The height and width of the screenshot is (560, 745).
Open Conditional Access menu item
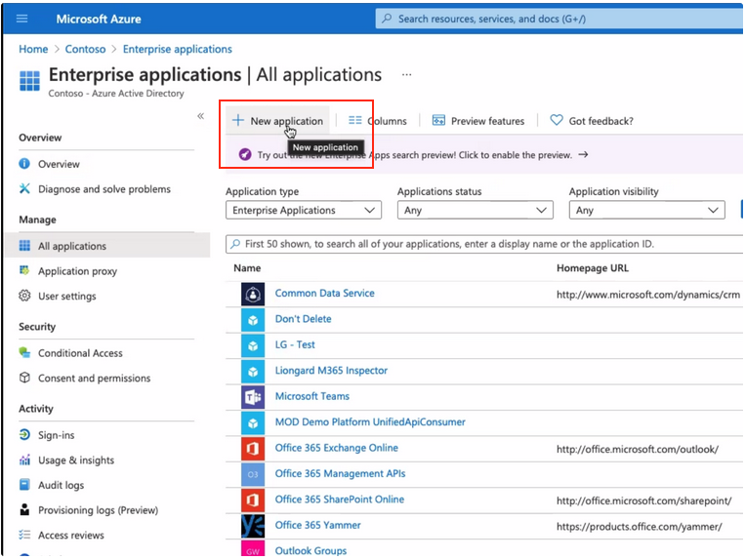tap(80, 353)
